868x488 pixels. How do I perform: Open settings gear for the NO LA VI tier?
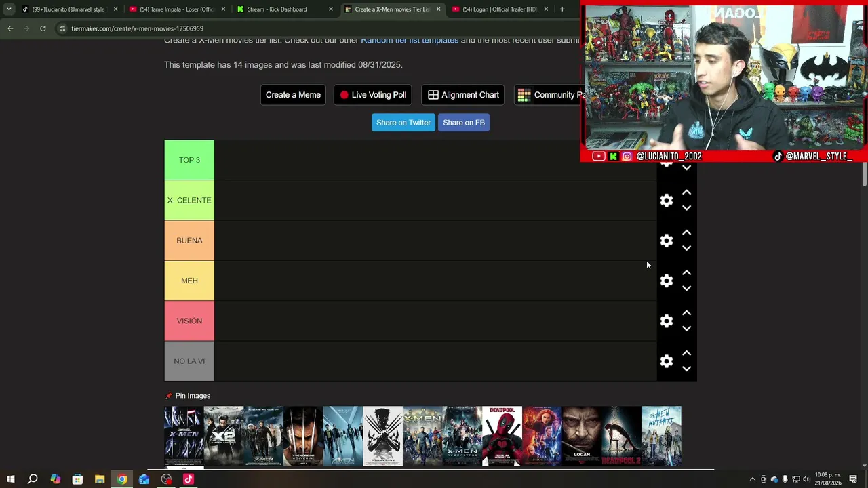click(x=667, y=361)
